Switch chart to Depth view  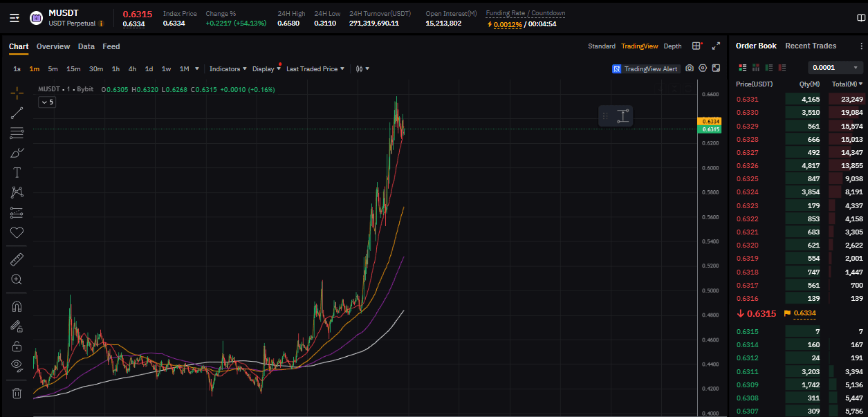pyautogui.click(x=672, y=46)
